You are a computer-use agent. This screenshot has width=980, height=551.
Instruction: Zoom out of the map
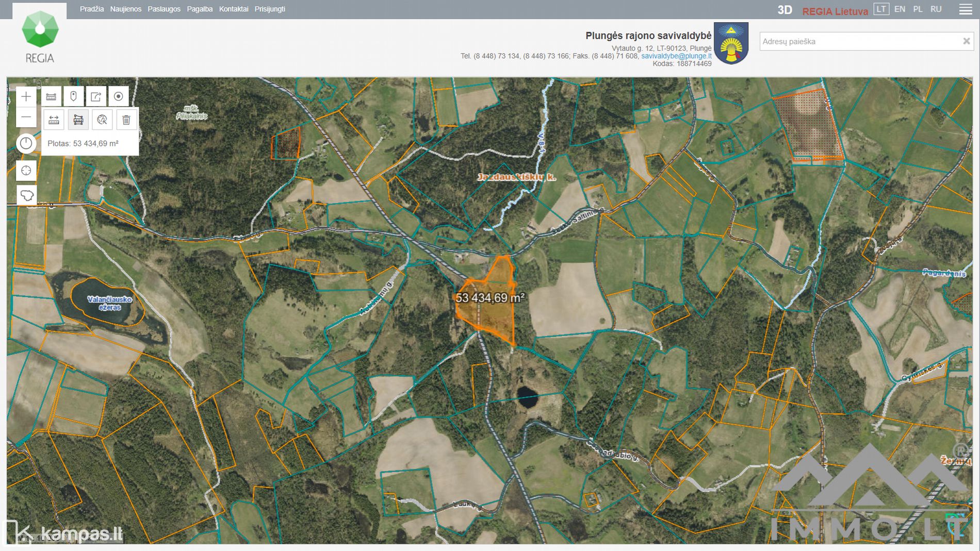click(26, 118)
